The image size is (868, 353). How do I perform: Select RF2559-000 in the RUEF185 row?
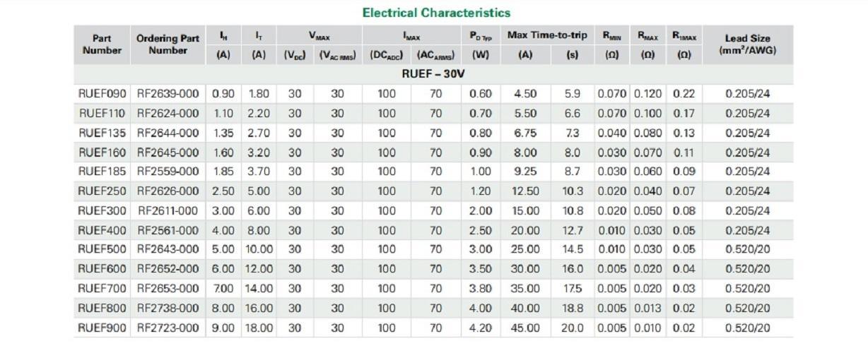(168, 172)
